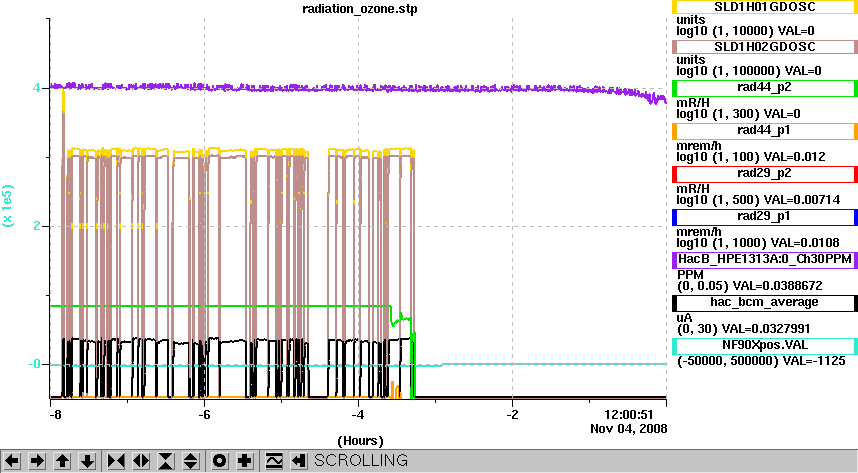Shift the plot down using the down-arrow button
The width and height of the screenshot is (858, 473).
click(88, 461)
